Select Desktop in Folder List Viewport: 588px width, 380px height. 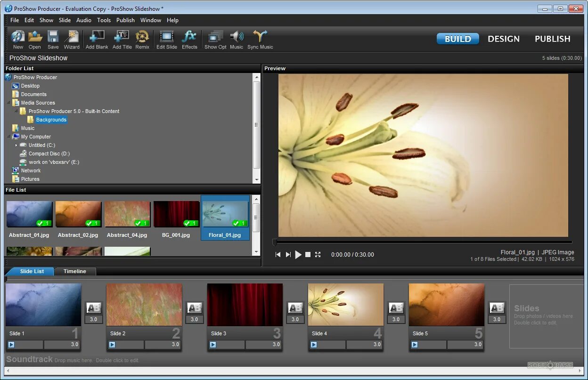point(30,86)
